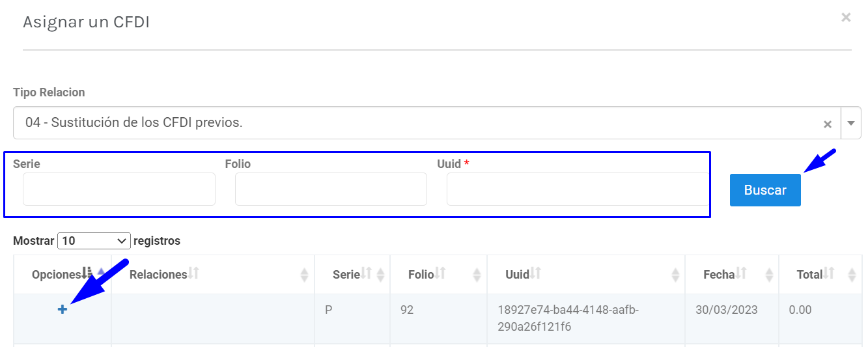This screenshot has width=868, height=347.
Task: Focus the Serie input field
Action: [119, 189]
